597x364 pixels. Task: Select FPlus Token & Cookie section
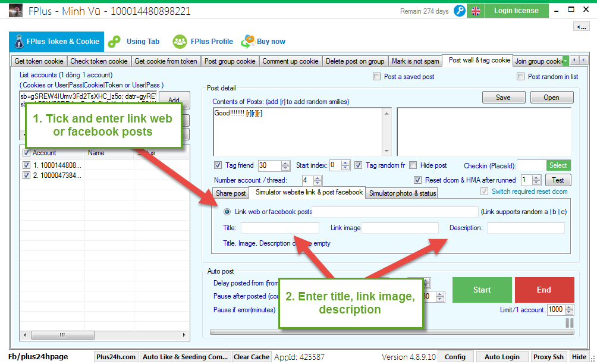pos(56,42)
